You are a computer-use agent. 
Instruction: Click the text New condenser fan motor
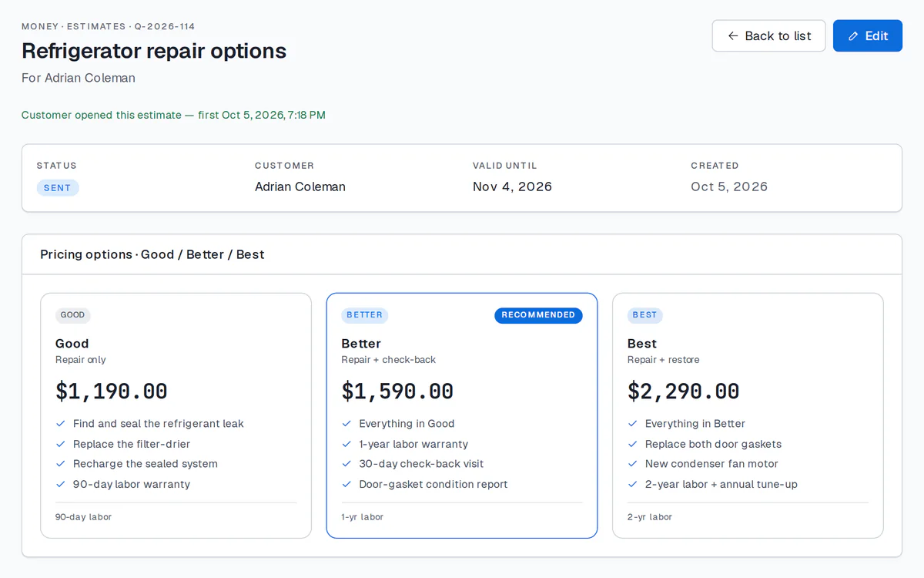click(711, 464)
